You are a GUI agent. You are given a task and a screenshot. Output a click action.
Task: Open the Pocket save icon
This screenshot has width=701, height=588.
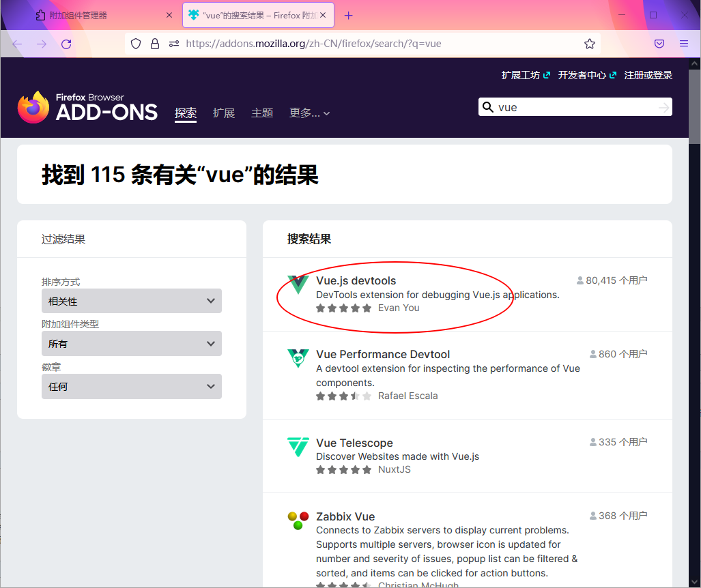point(659,44)
